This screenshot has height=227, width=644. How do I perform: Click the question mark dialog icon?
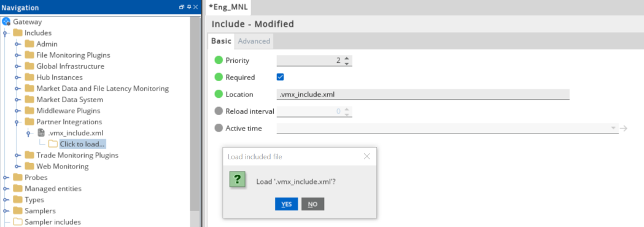click(x=238, y=180)
